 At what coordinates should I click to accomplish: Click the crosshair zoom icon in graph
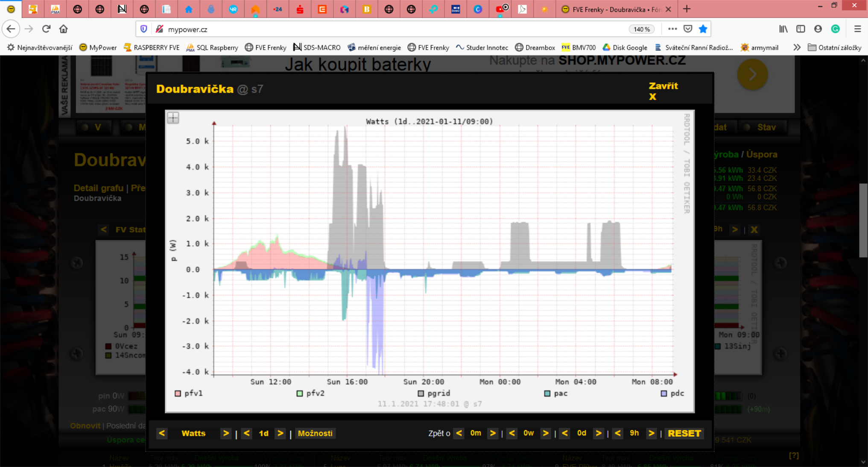pyautogui.click(x=173, y=118)
